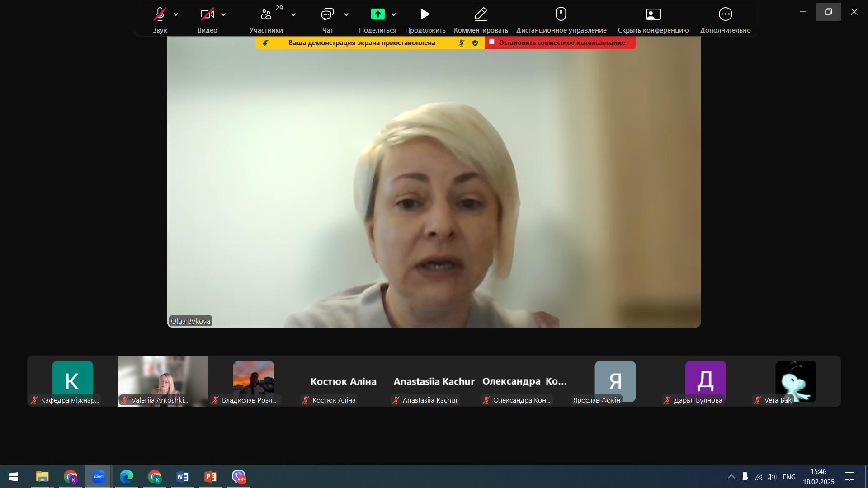Open the Windows Start menu
The width and height of the screenshot is (868, 488).
click(14, 477)
